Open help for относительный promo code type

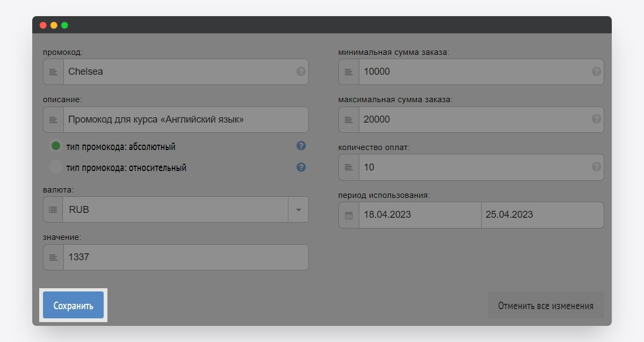click(x=301, y=167)
